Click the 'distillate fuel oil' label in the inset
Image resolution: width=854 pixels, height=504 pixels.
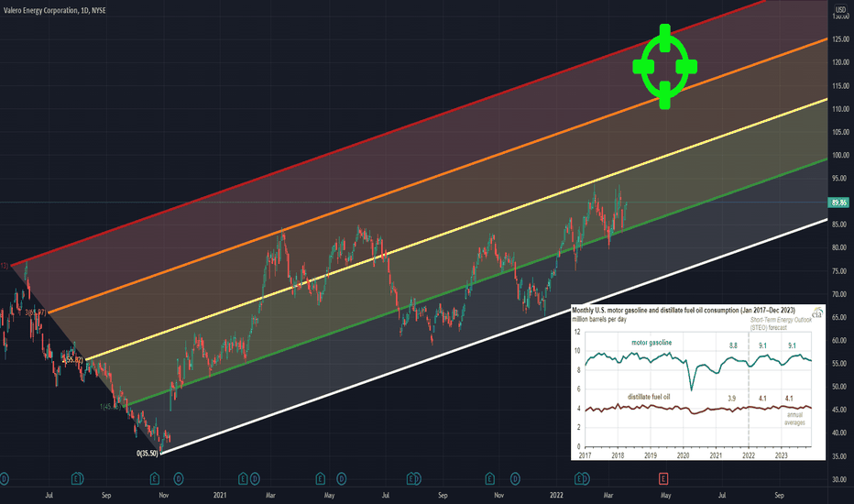point(649,397)
